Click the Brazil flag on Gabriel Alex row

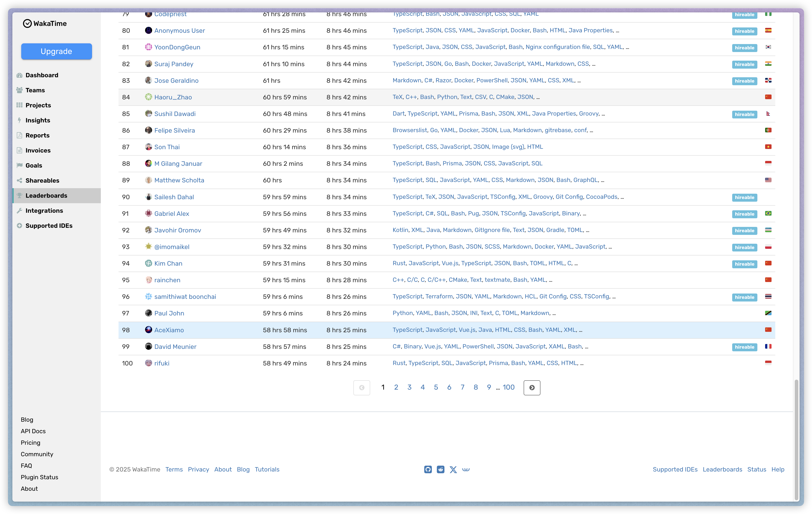[x=768, y=213]
